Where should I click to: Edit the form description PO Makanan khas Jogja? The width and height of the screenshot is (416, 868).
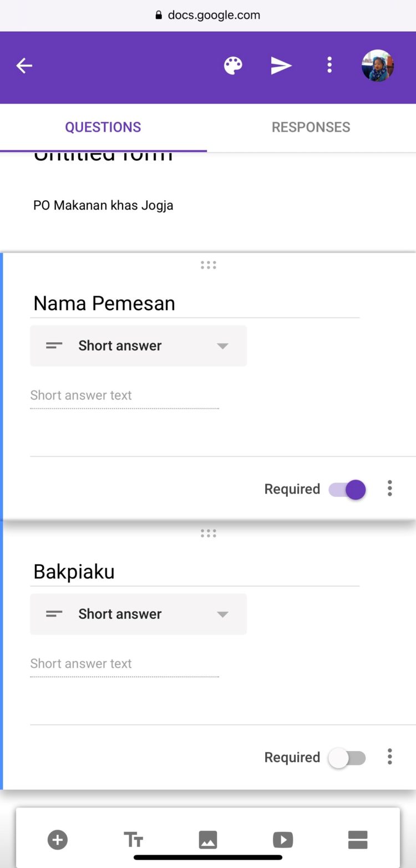pos(104,205)
